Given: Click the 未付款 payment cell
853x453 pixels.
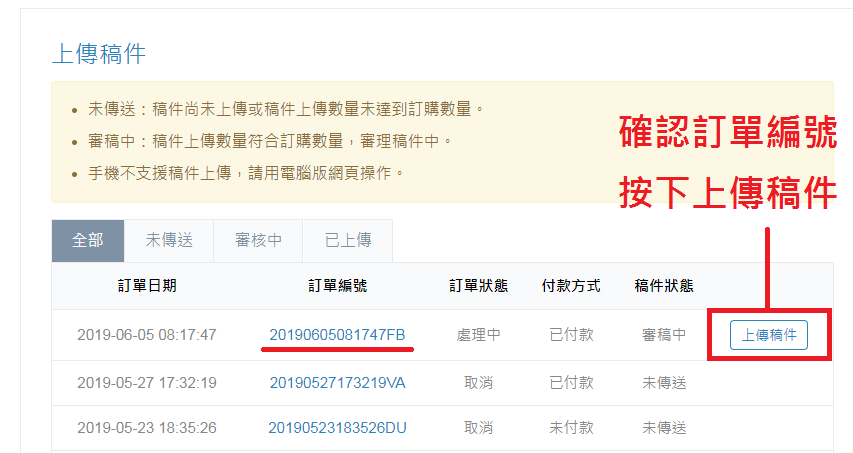Looking at the screenshot, I should pos(570,428).
